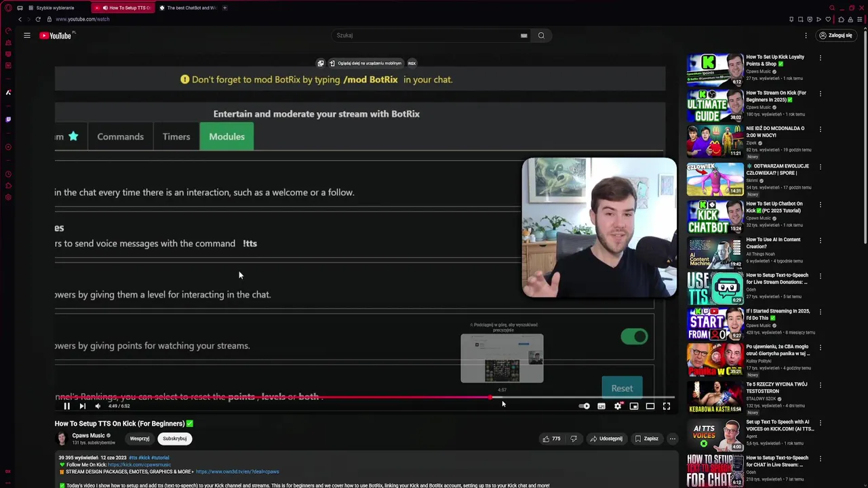Click the Udostępnij share button
Screen dimensions: 868x488
(x=606, y=439)
